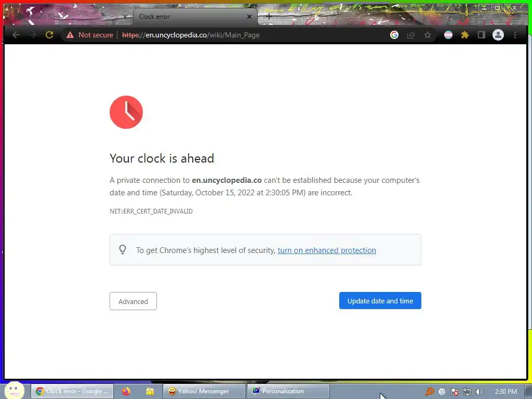The image size is (532, 399).
Task: Click the NET::ERR_CERT_DATE_INVALID error code
Action: click(151, 211)
